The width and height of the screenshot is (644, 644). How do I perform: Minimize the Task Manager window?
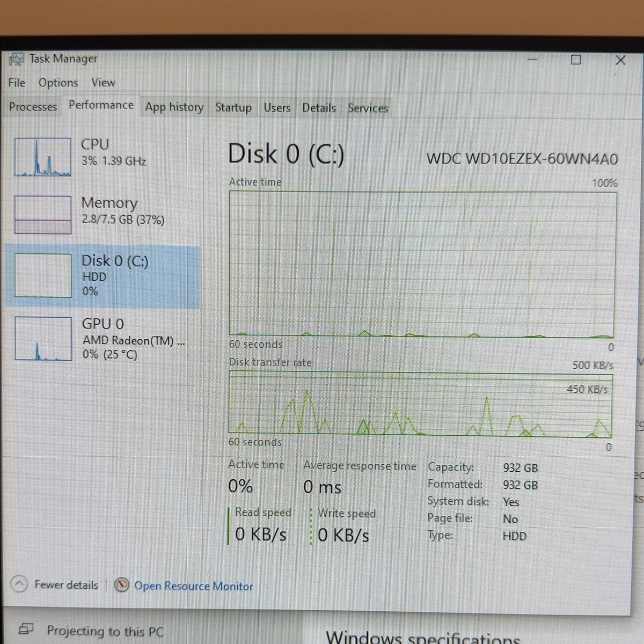[x=532, y=59]
